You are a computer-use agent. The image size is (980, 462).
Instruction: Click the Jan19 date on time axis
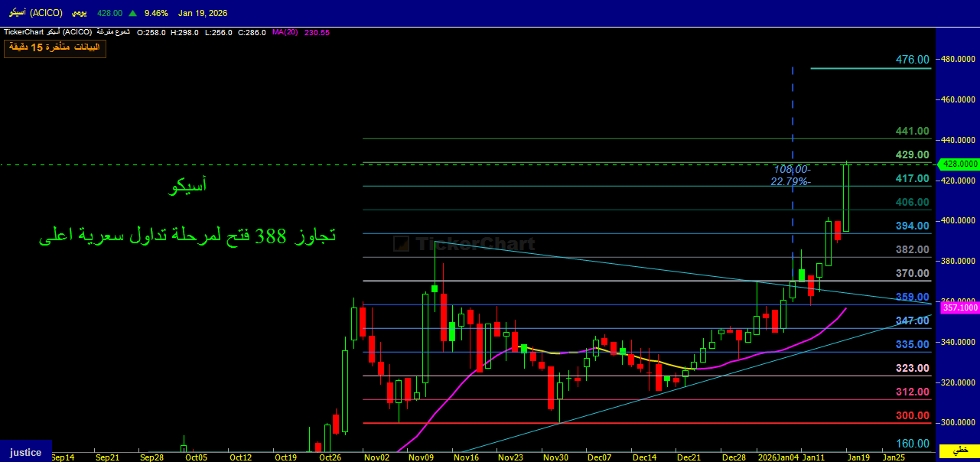point(857,457)
